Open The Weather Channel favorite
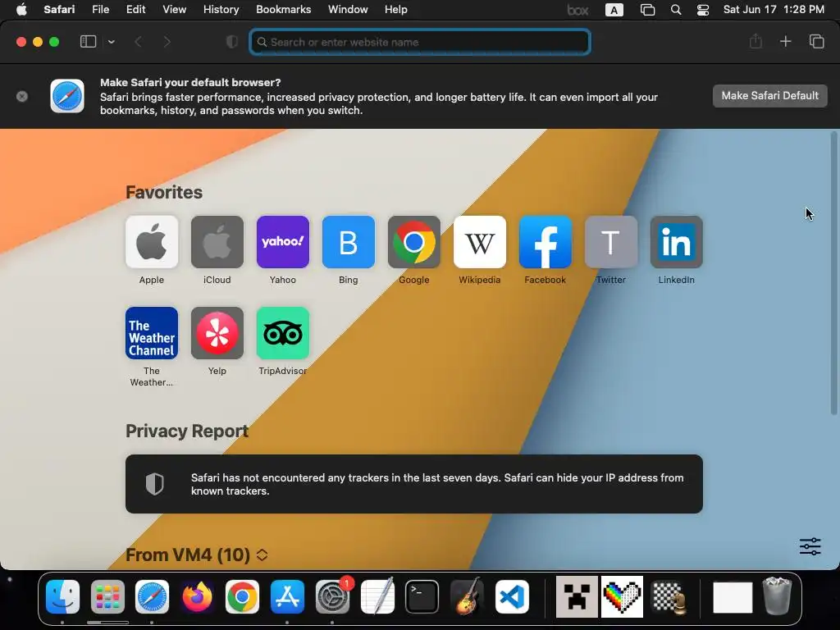Viewport: 840px width, 630px height. pyautogui.click(x=152, y=333)
